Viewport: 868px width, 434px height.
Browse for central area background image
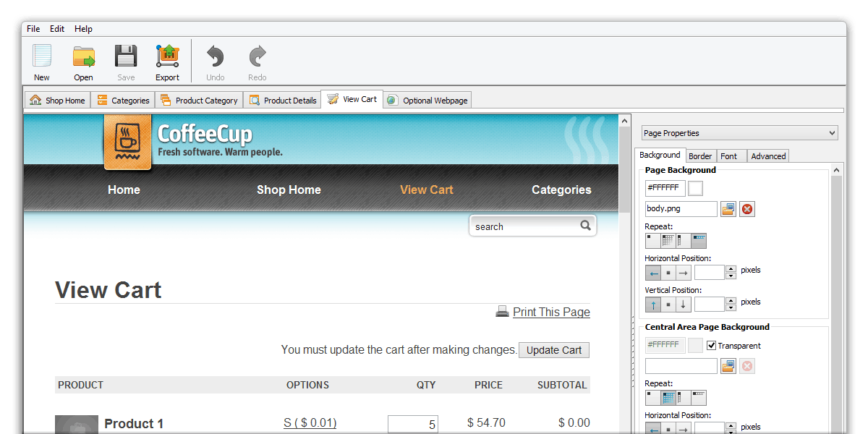728,366
